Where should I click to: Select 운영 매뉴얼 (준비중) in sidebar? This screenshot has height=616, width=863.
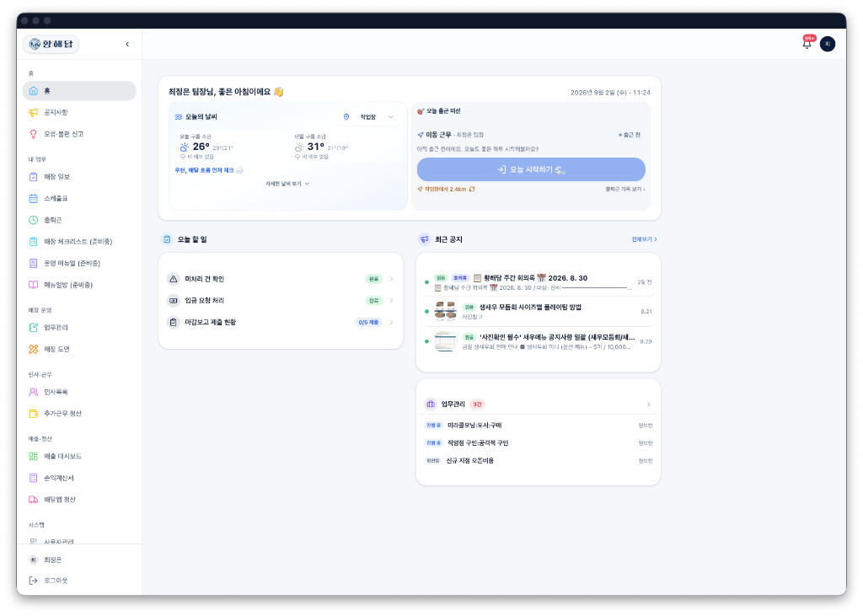coord(79,263)
